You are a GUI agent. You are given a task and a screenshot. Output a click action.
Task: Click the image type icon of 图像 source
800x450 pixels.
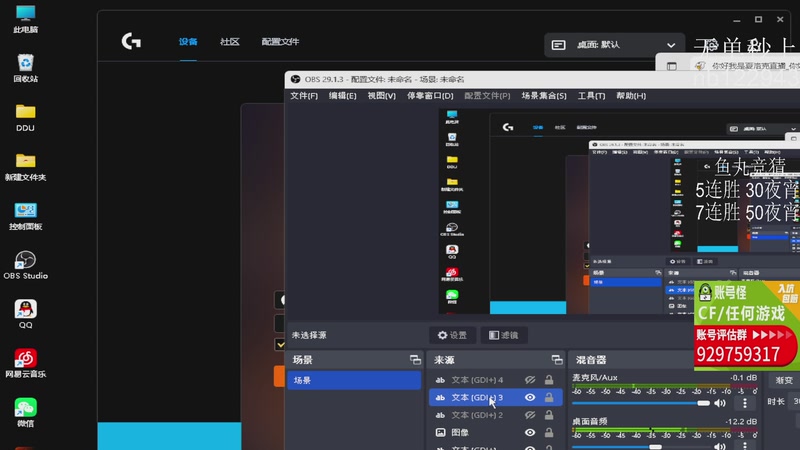coord(440,432)
